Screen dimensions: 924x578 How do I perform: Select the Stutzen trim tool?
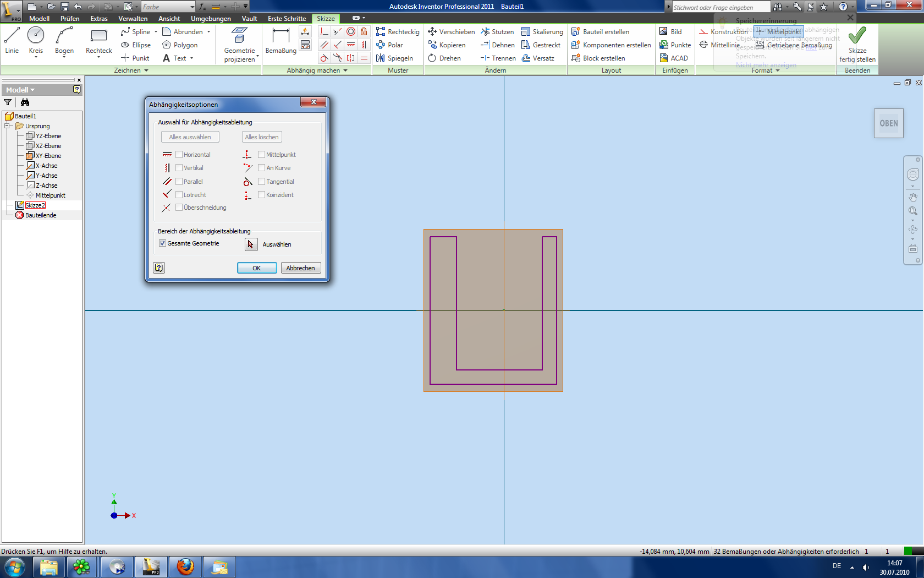(497, 32)
